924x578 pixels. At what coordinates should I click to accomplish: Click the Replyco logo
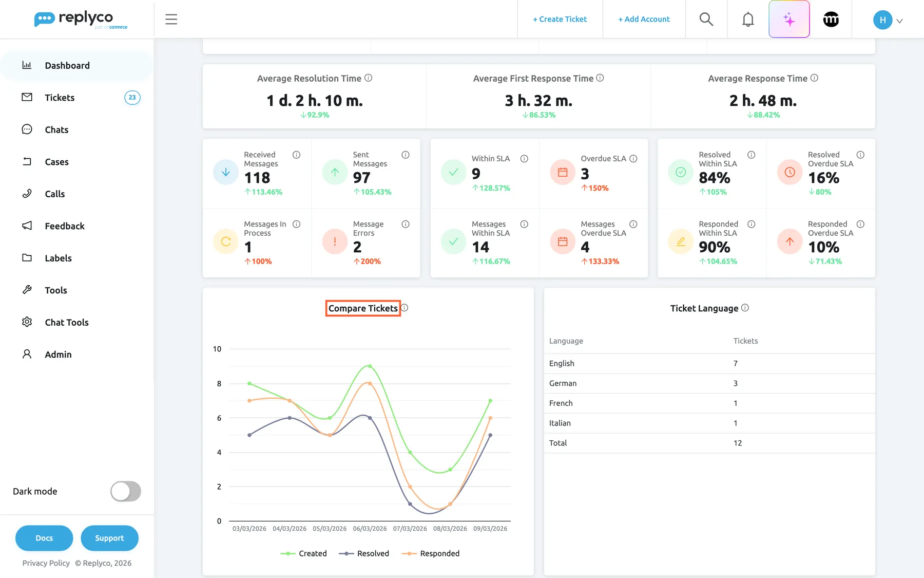pos(81,20)
